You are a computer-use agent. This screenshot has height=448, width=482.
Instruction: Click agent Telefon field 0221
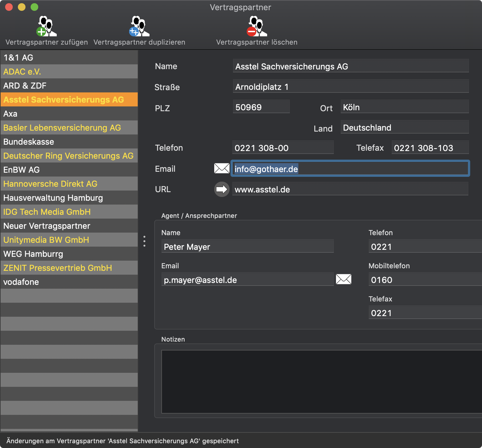[425, 246]
